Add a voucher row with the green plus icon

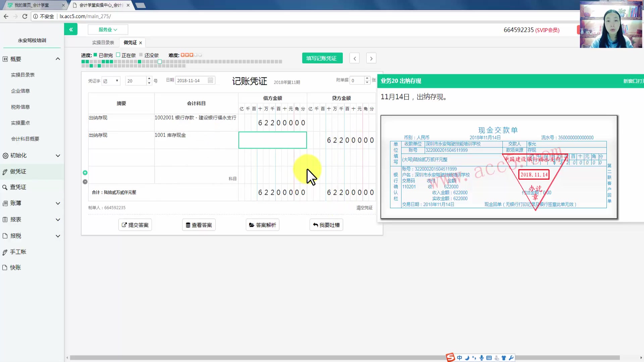85,173
